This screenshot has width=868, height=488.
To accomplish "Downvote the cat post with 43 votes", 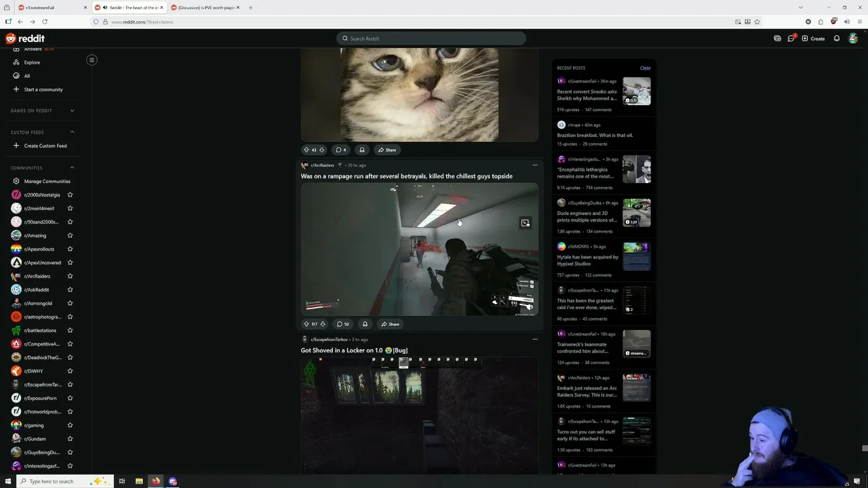I will click(x=321, y=150).
